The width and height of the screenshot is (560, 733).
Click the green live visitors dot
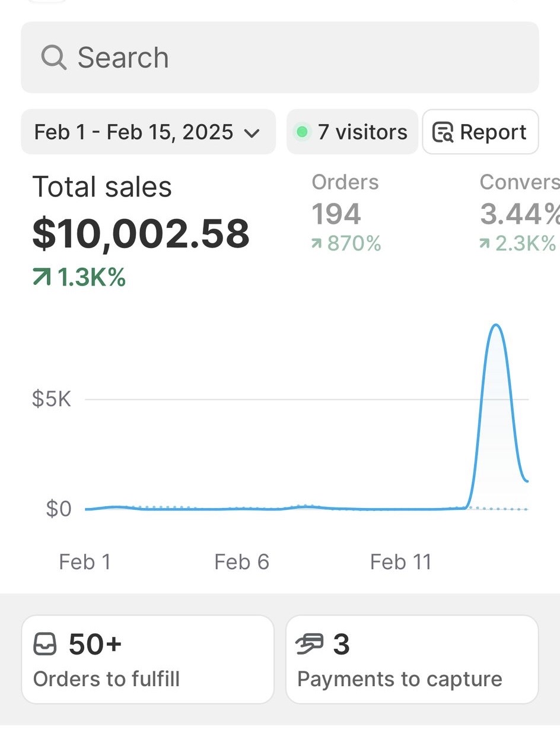(302, 132)
